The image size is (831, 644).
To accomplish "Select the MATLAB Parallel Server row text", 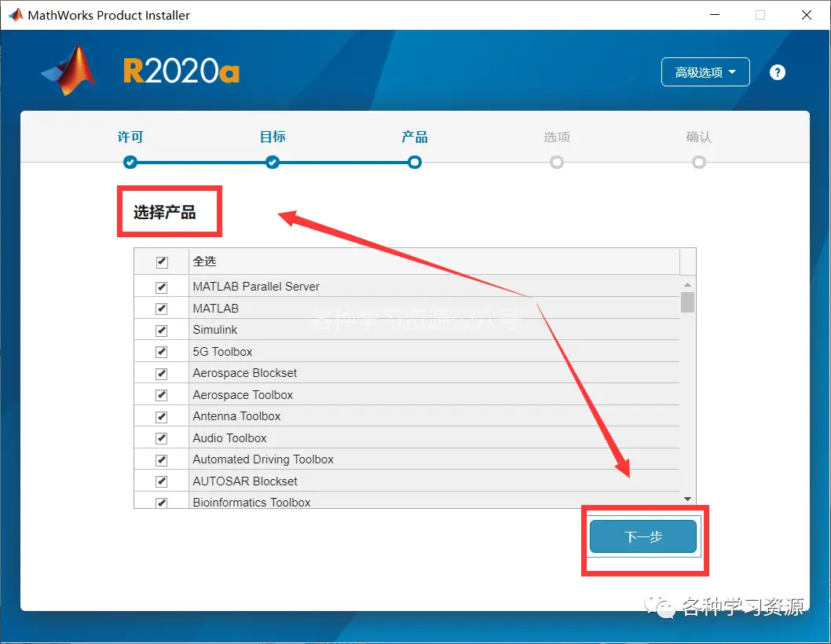I will coord(256,287).
